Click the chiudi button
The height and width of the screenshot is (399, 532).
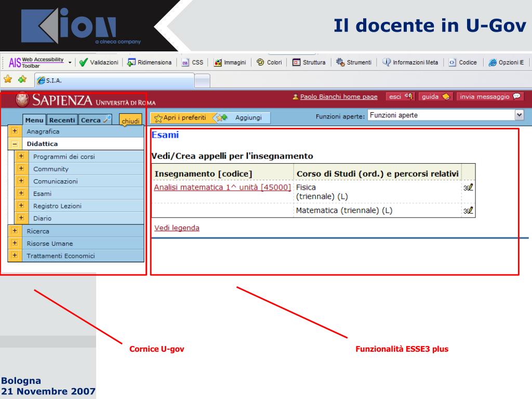tap(130, 121)
